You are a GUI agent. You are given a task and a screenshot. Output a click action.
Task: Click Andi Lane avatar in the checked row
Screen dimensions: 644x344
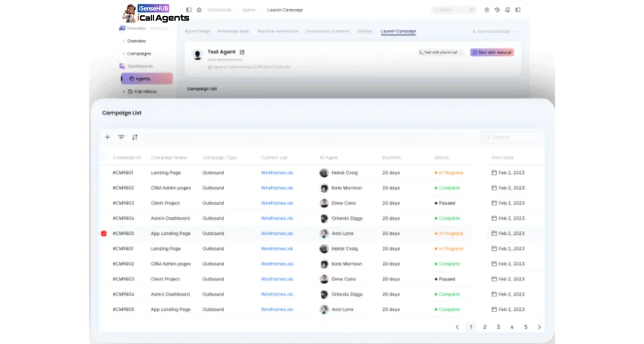tap(324, 233)
